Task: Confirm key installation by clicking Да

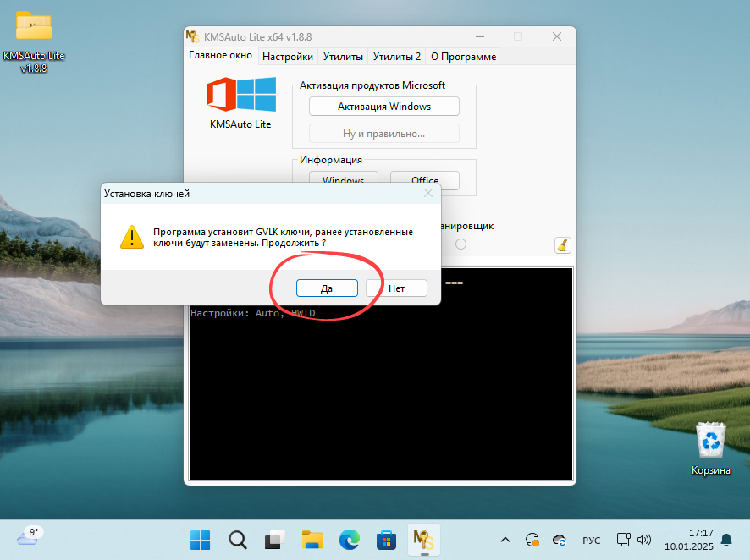Action: tap(327, 288)
